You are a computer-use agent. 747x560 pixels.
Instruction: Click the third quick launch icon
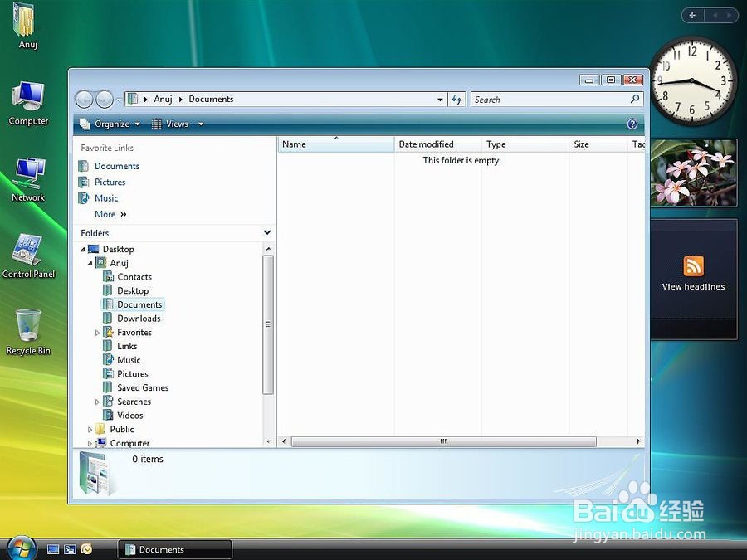point(86,549)
